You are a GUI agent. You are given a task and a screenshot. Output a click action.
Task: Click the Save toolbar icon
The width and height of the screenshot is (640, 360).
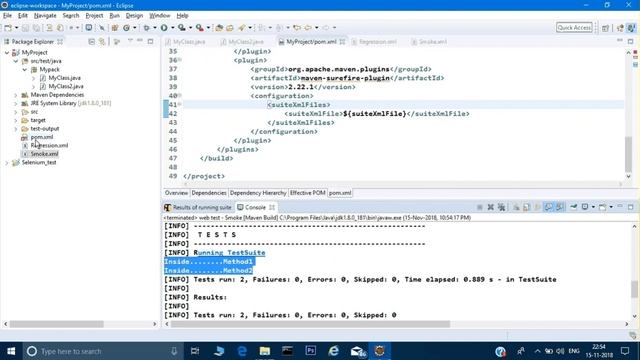point(25,28)
